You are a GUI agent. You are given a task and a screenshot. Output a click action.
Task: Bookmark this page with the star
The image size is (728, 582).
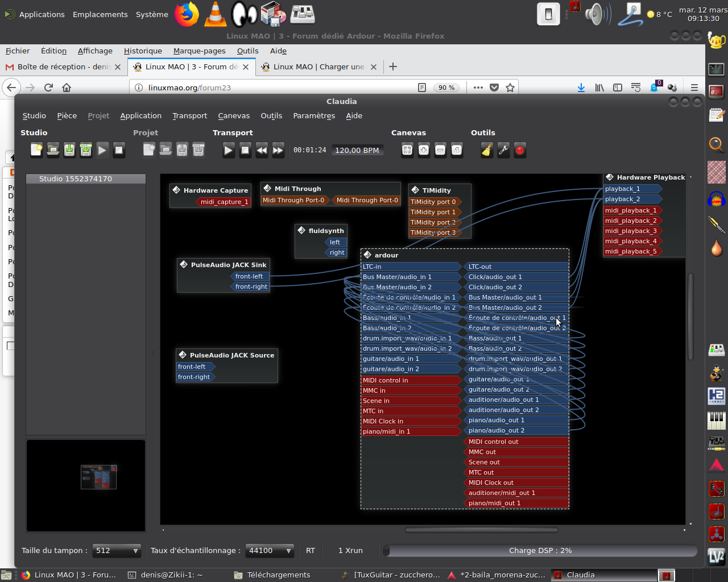(510, 88)
